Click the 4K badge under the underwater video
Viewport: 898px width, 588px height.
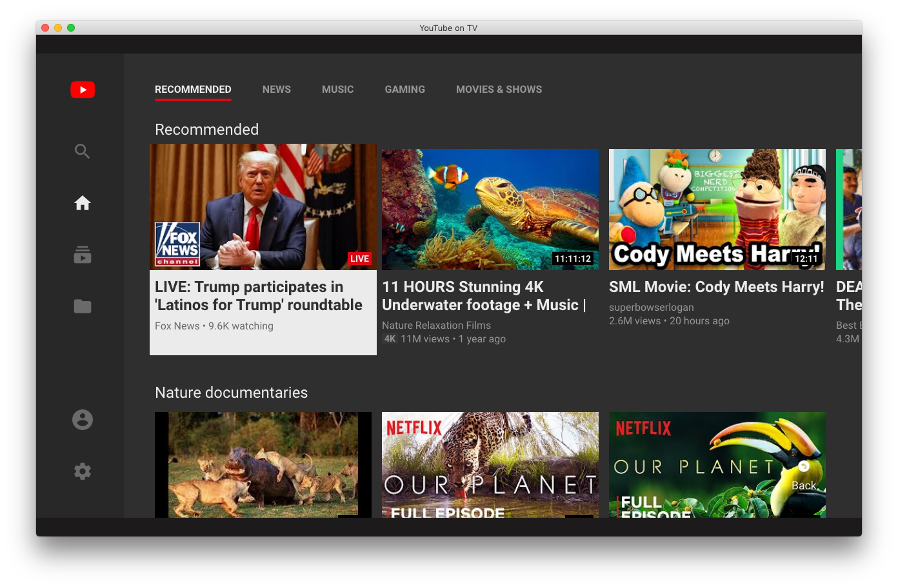390,339
